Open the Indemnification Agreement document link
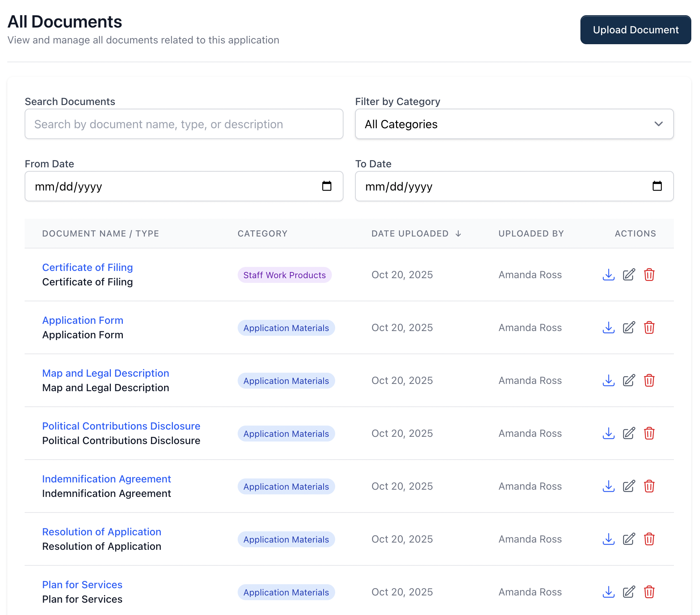Viewport: 700px width, 615px height. click(107, 478)
